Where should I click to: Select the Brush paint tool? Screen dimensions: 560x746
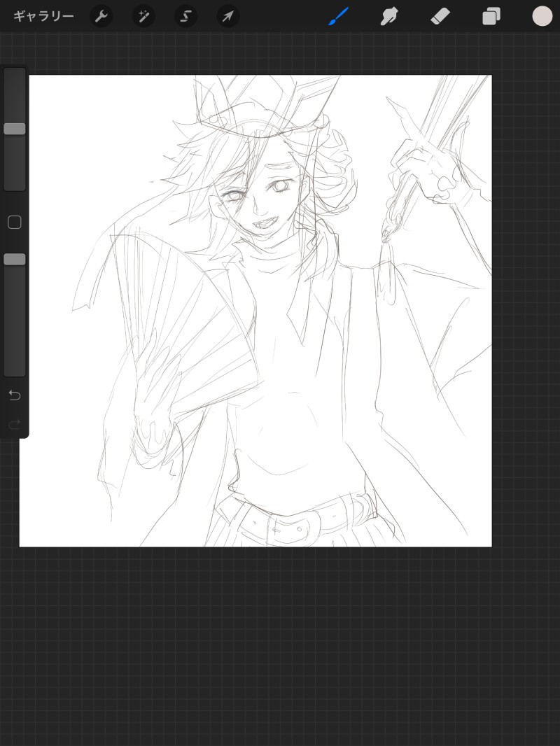point(339,17)
